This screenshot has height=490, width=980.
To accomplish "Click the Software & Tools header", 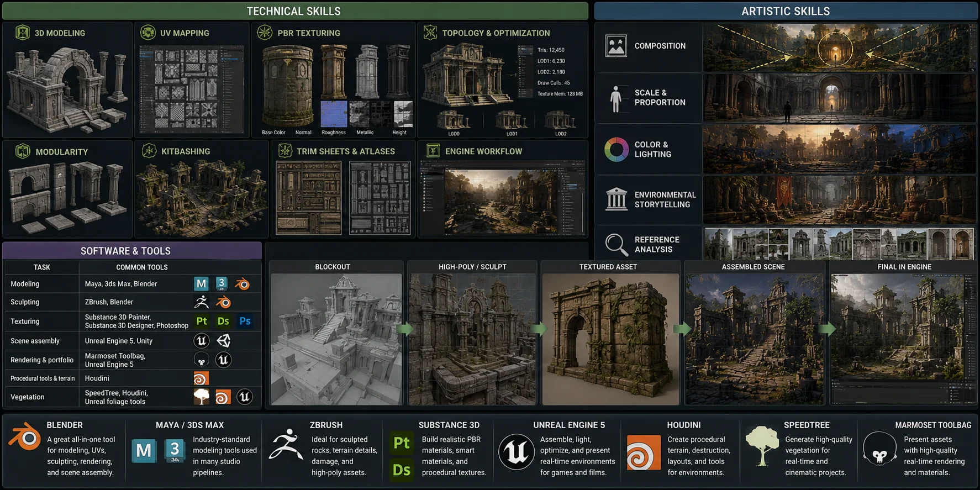I will (132, 251).
